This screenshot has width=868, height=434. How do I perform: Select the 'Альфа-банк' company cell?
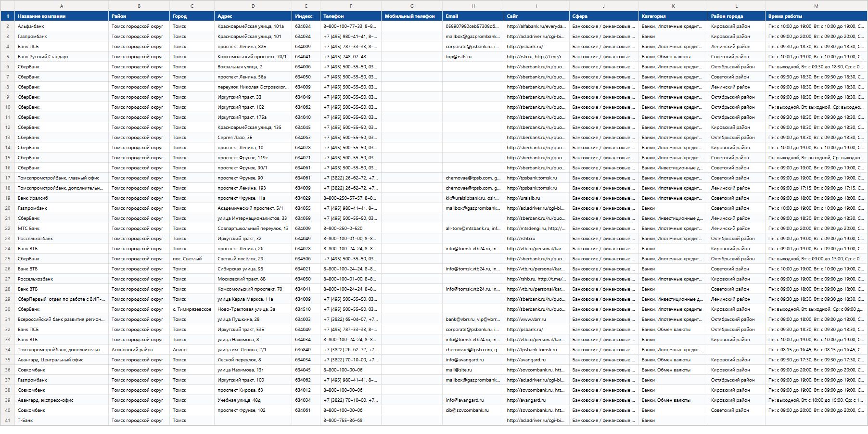pyautogui.click(x=62, y=26)
